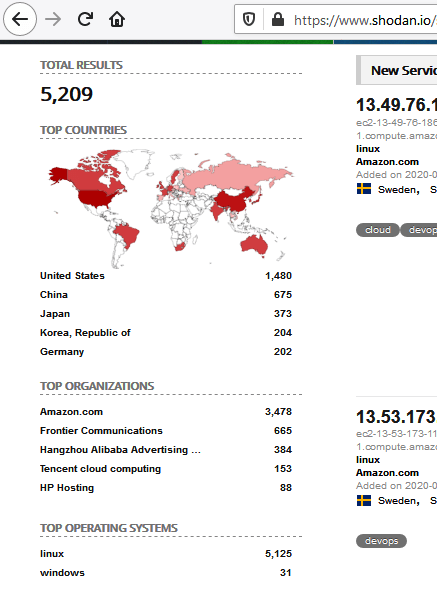Open the tracking protection shield icon

(249, 19)
